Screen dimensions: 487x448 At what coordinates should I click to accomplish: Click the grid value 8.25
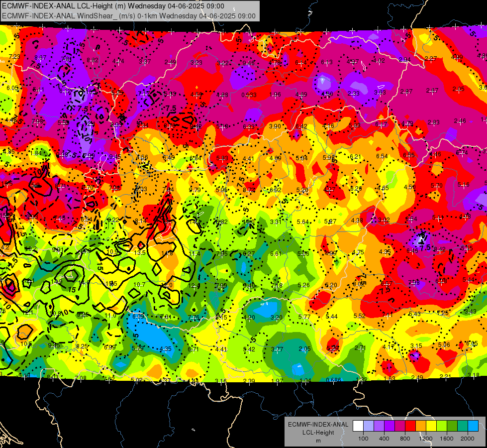coord(82,346)
